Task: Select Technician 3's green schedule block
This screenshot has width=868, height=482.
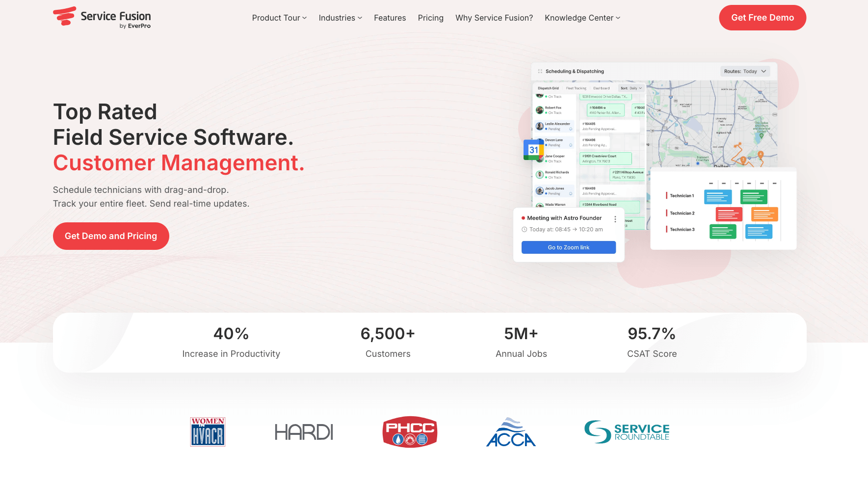Action: (x=723, y=232)
